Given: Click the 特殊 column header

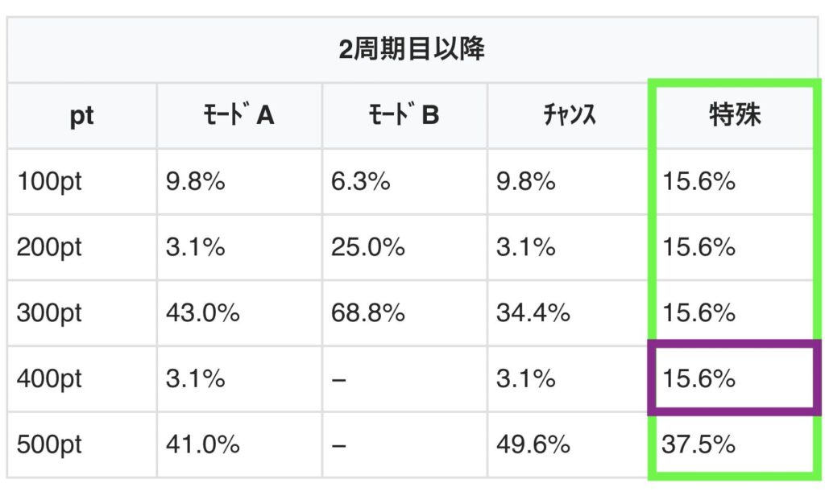Looking at the screenshot, I should click(x=734, y=116).
